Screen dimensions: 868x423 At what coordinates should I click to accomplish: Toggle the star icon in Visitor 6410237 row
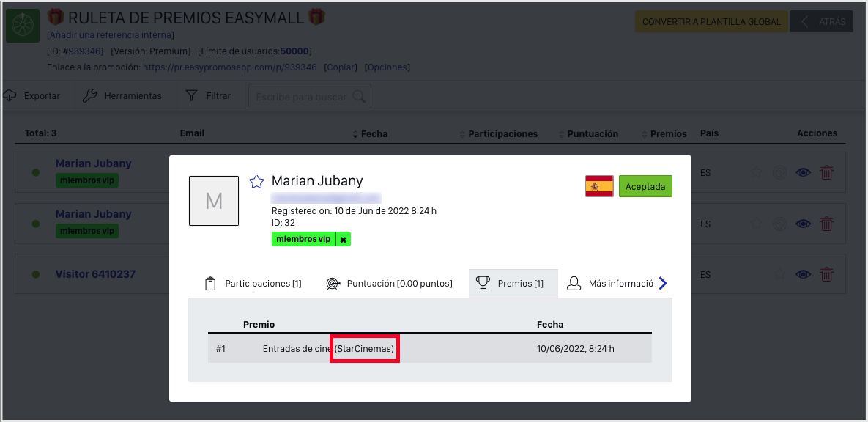click(779, 274)
